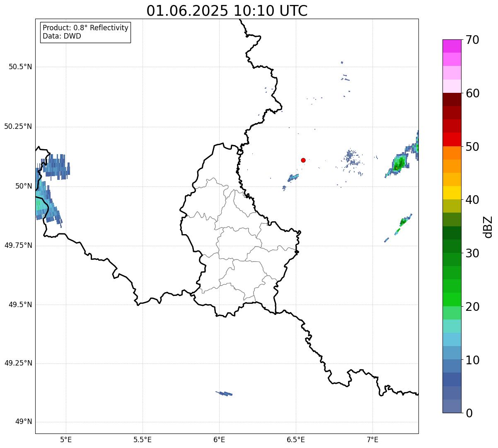498x448 pixels.
Task: Click the dBZ colorbar axis label
Action: pos(488,227)
